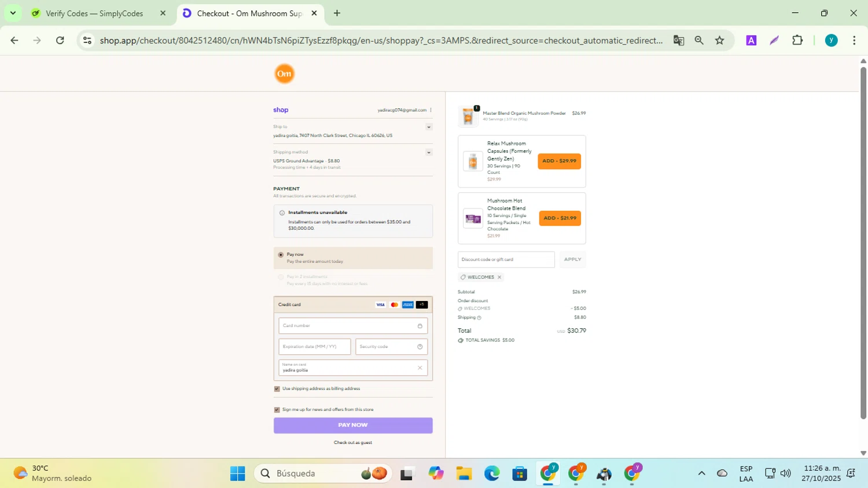Expand the Ship to address section
868x488 pixels.
(x=429, y=127)
